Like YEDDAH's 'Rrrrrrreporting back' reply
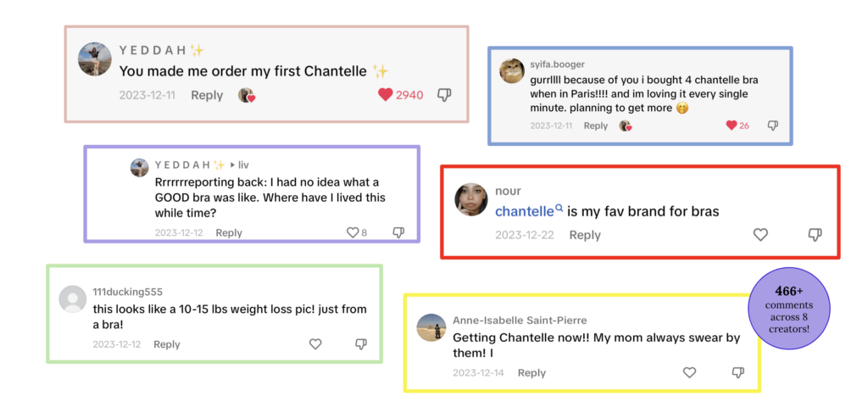Viewport: 868px width, 413px height. point(353,232)
